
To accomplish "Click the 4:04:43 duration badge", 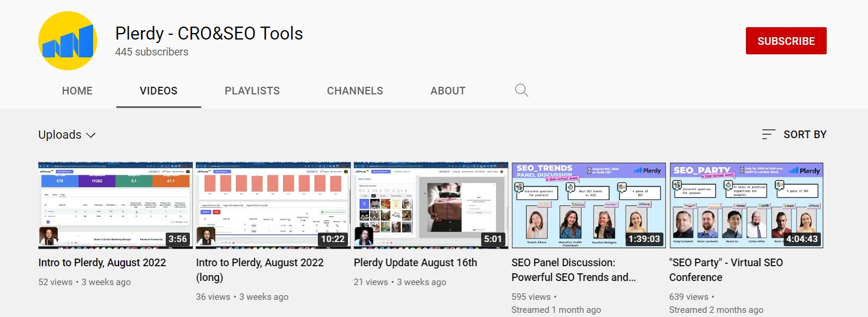I will pos(801,239).
